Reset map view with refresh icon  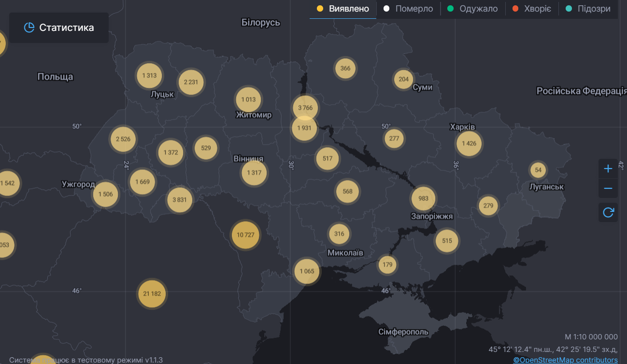tap(608, 212)
